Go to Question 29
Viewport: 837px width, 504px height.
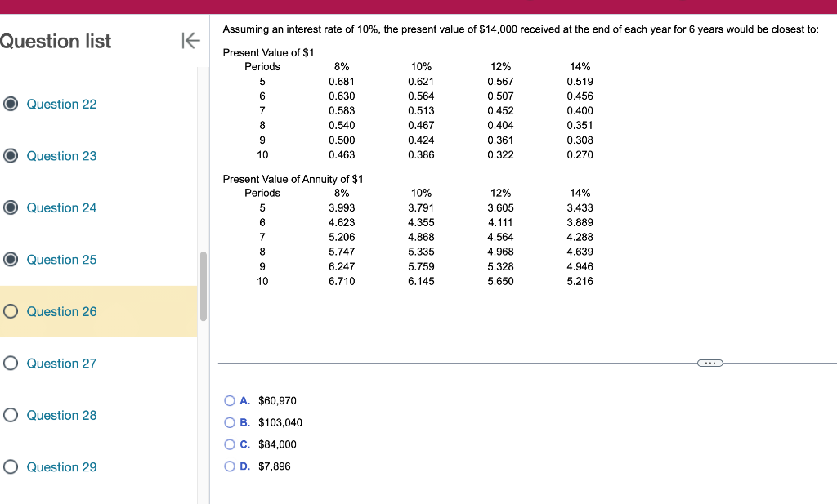click(x=61, y=466)
